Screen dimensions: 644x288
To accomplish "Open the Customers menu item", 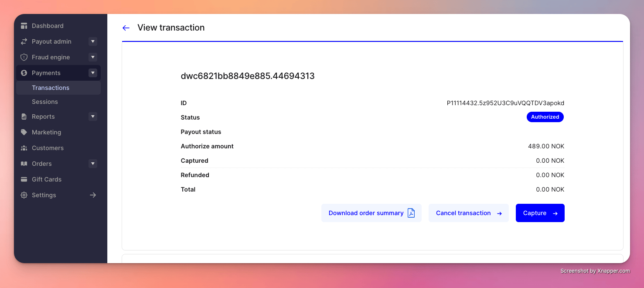I will click(x=58, y=148).
